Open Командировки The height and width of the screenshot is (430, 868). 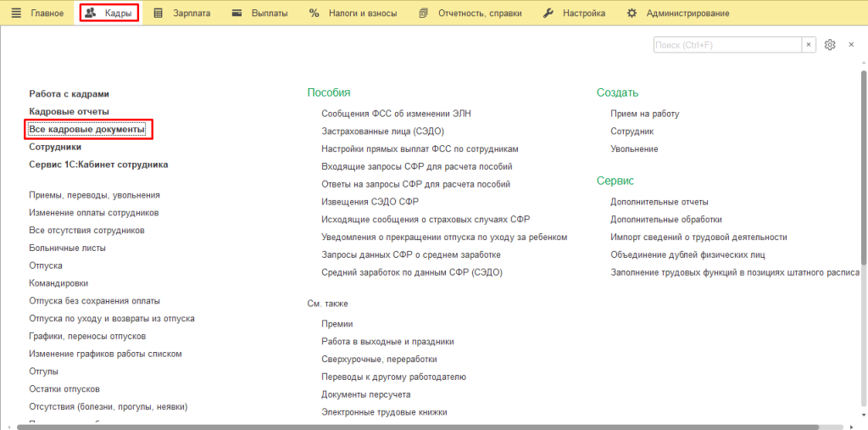(58, 283)
